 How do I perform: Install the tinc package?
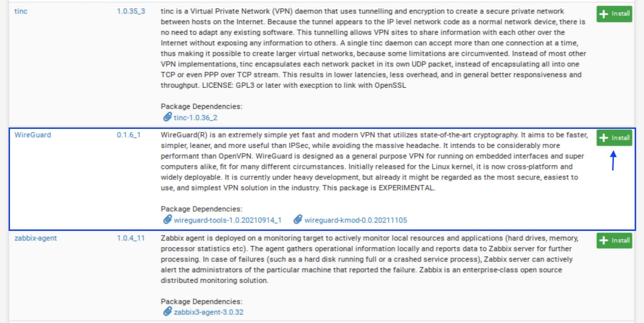pos(614,14)
